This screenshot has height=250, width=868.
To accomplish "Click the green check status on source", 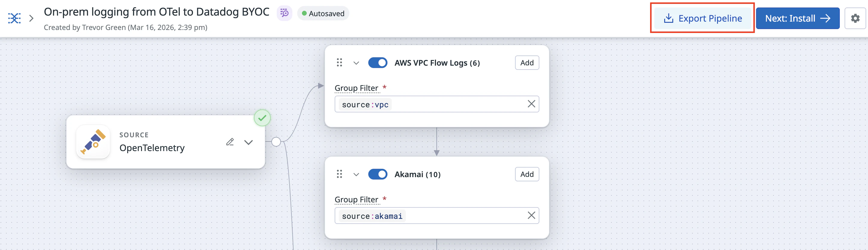I will point(262,118).
